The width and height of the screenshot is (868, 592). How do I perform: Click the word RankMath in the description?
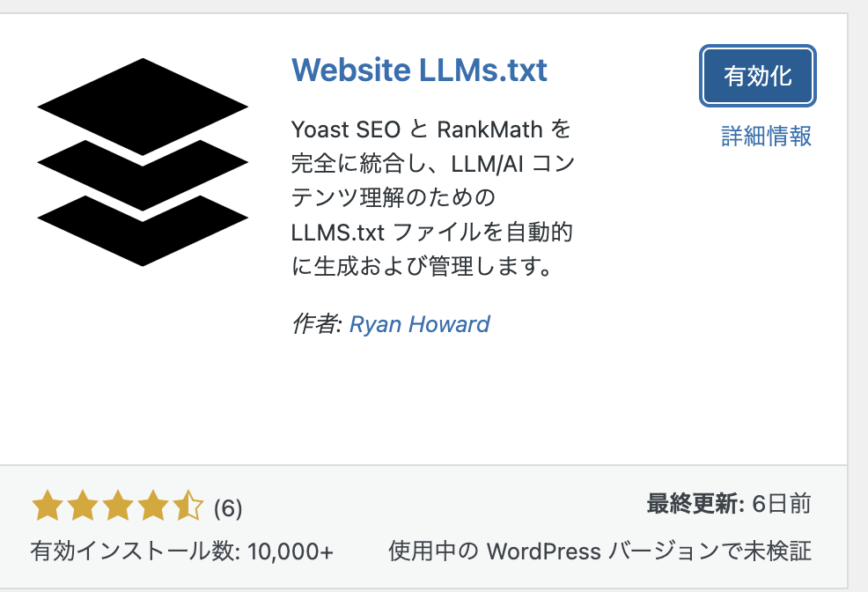tap(490, 130)
